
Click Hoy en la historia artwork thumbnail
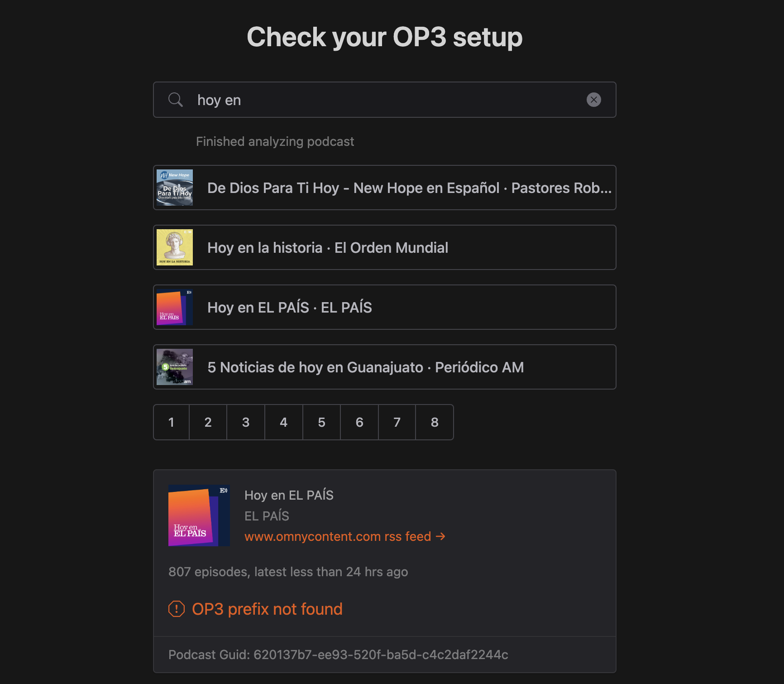(175, 247)
